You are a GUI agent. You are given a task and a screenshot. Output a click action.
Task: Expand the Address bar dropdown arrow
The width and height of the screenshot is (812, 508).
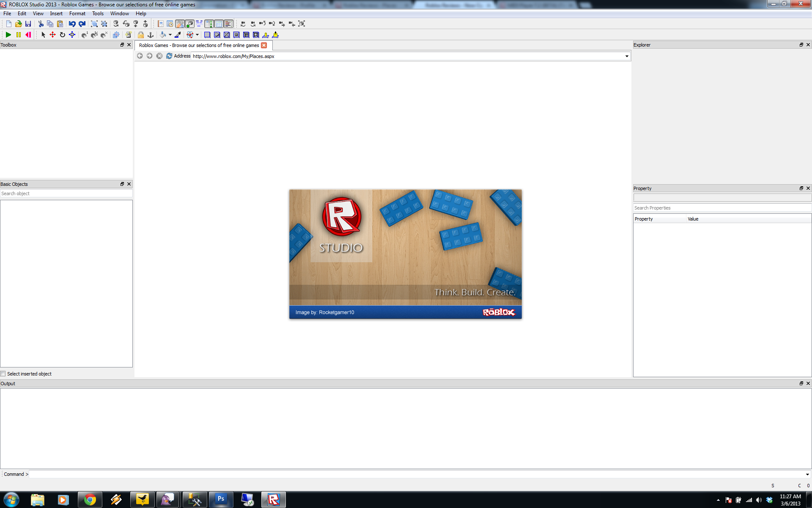point(627,56)
